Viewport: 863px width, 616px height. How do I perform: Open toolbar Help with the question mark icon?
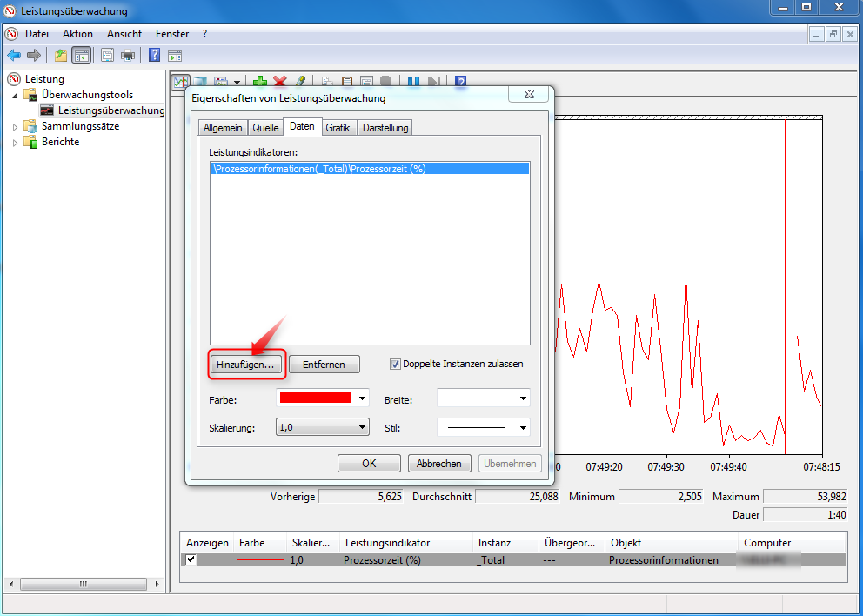tap(459, 81)
